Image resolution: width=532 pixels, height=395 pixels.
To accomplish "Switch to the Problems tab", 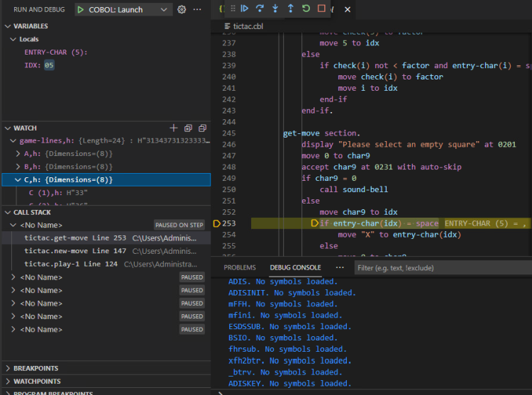I will tap(239, 267).
